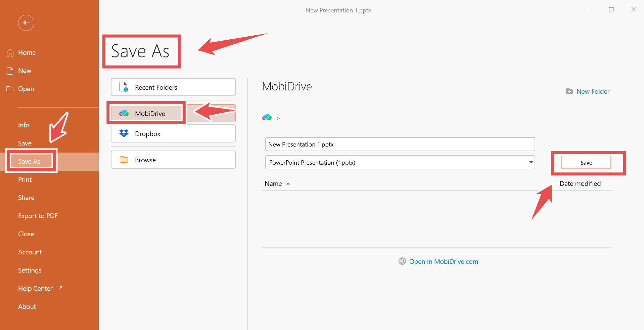Click the Home house icon
Viewport: 644px width, 330px height.
pos(10,53)
